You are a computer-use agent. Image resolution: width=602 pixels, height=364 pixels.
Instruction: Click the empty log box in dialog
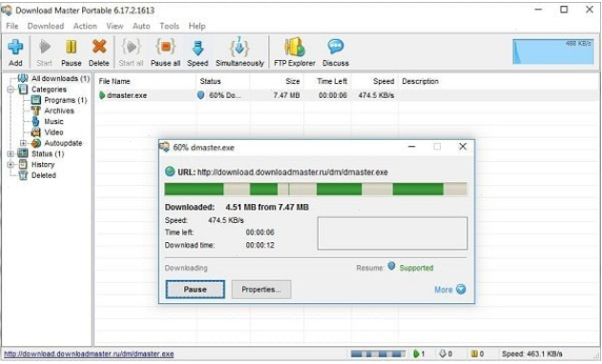392,233
